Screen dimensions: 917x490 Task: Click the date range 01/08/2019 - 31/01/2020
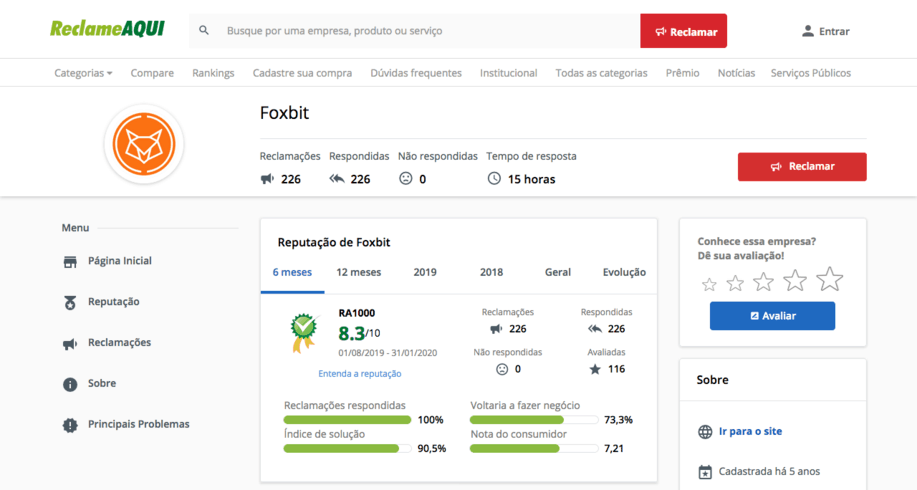click(388, 353)
